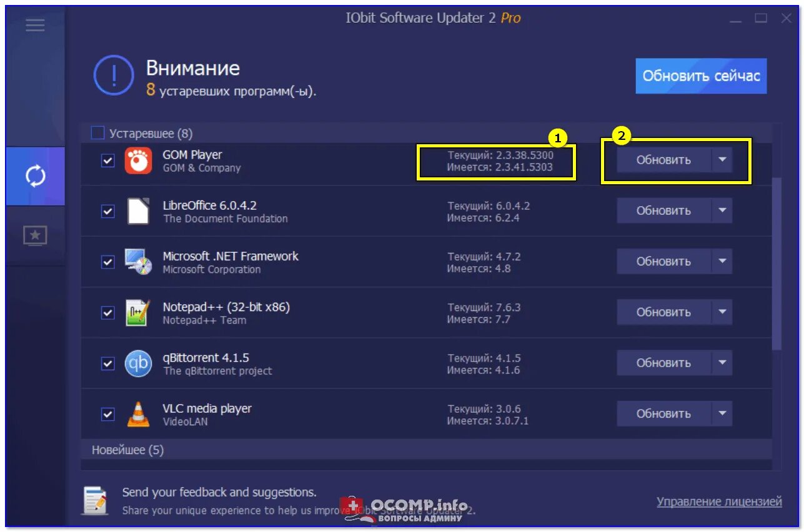Click the program list vertical scrollbar
Image resolution: width=804 pixels, height=532 pixels.
pyautogui.click(x=777, y=264)
